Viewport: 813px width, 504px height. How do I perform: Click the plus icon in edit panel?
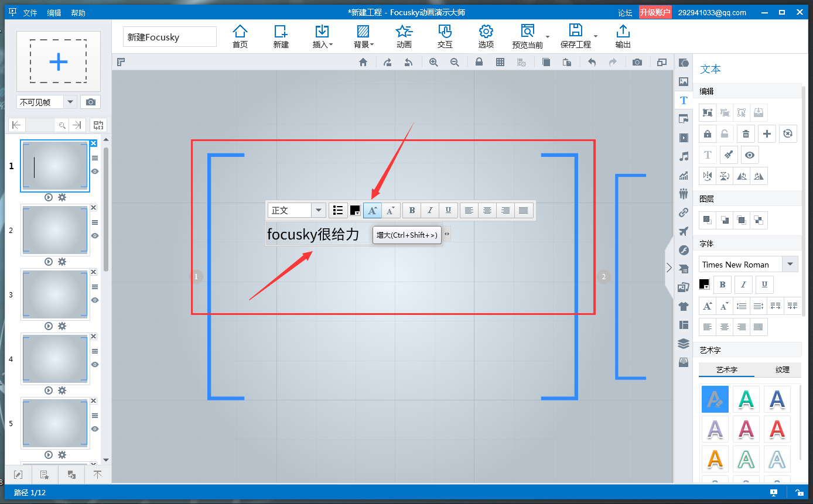767,133
